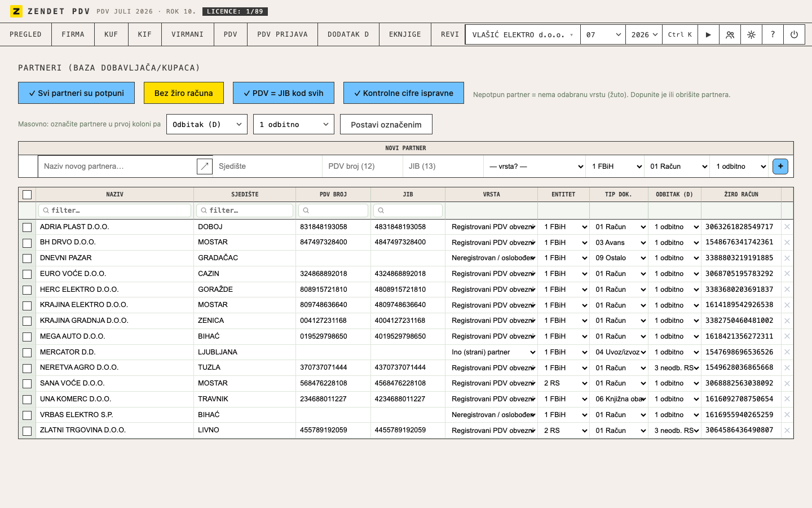The height and width of the screenshot is (508, 812).
Task: Click the PDV BROJ column filter field
Action: [333, 211]
